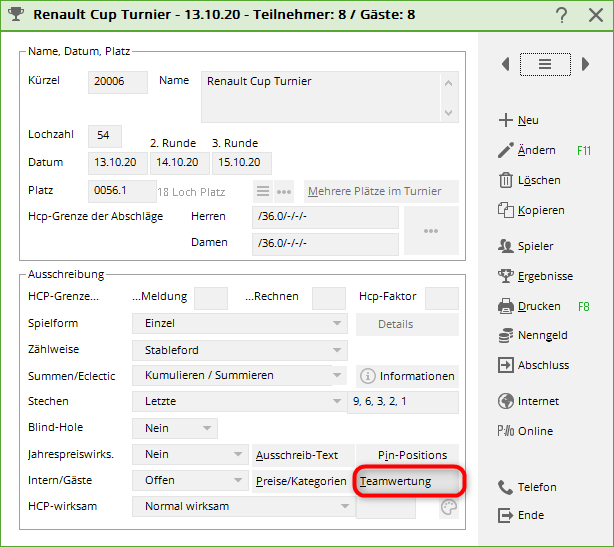Open the Blind-Hole dropdown
Viewport: 614px width, 547px height.
point(207,428)
